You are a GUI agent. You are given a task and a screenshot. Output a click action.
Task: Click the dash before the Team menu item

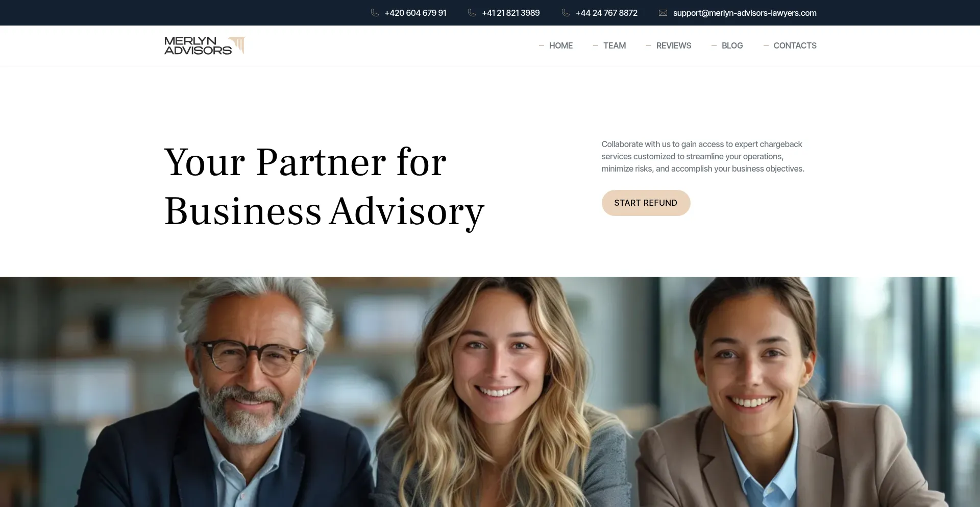click(595, 46)
